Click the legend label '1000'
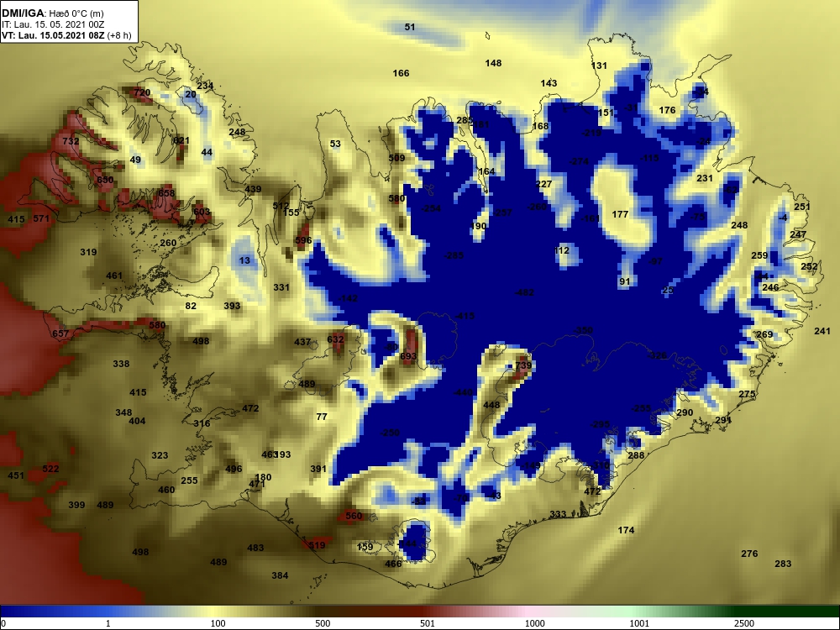 (534, 623)
